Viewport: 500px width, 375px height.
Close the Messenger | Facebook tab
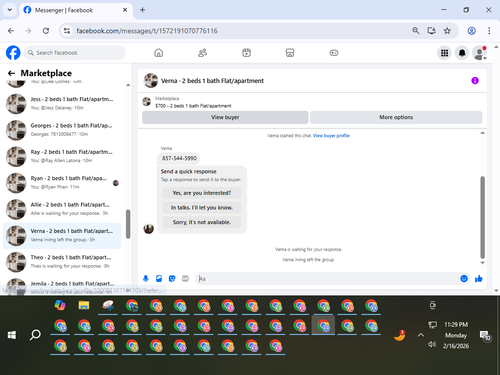125,10
